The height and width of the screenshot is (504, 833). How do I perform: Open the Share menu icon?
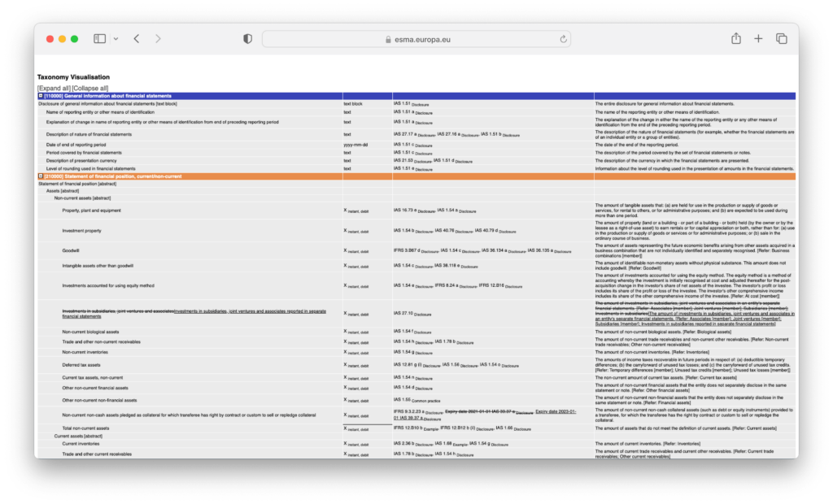click(x=735, y=38)
